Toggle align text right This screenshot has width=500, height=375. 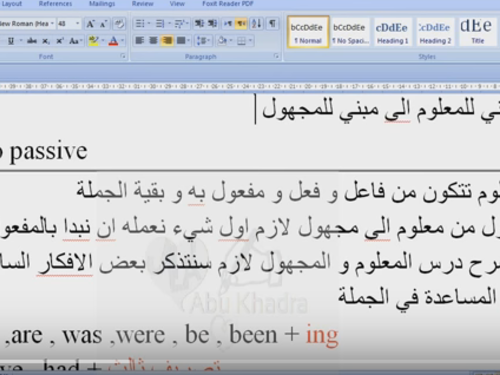(x=167, y=41)
